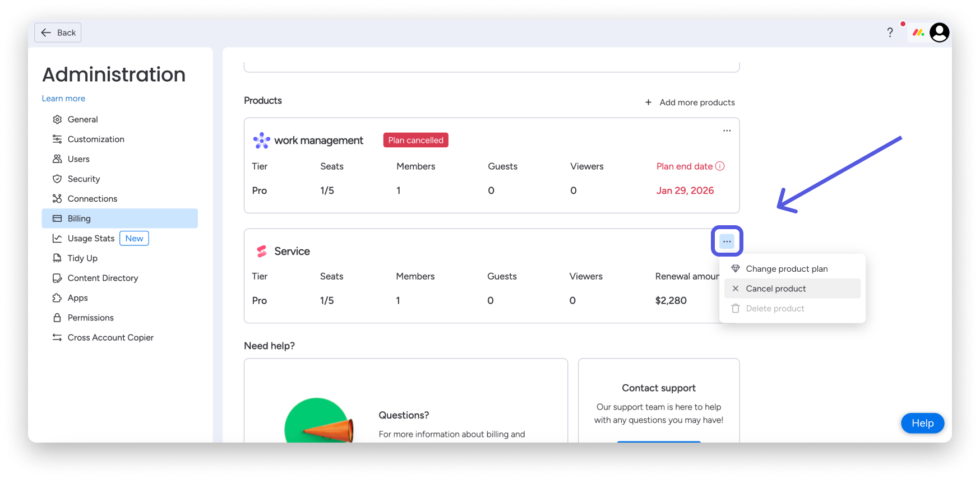
Task: Click Add more products
Action: pyautogui.click(x=690, y=103)
